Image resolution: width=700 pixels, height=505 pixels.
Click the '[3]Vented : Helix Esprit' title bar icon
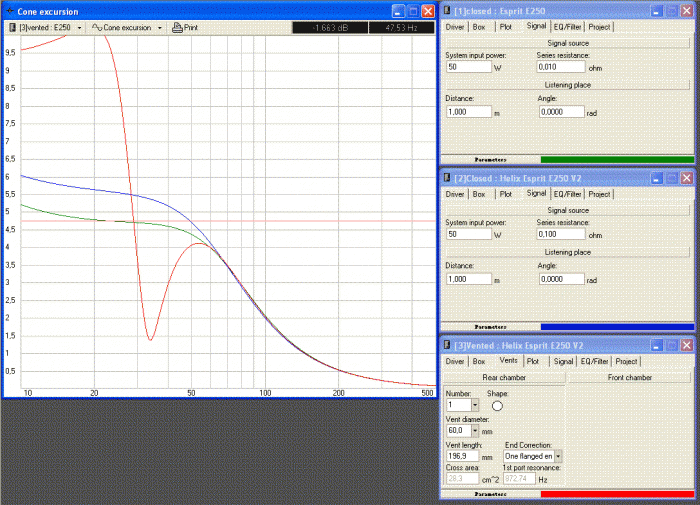tap(449, 345)
